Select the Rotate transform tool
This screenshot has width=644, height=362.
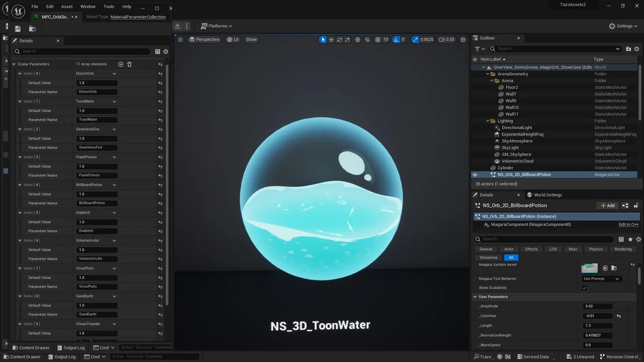(x=339, y=39)
